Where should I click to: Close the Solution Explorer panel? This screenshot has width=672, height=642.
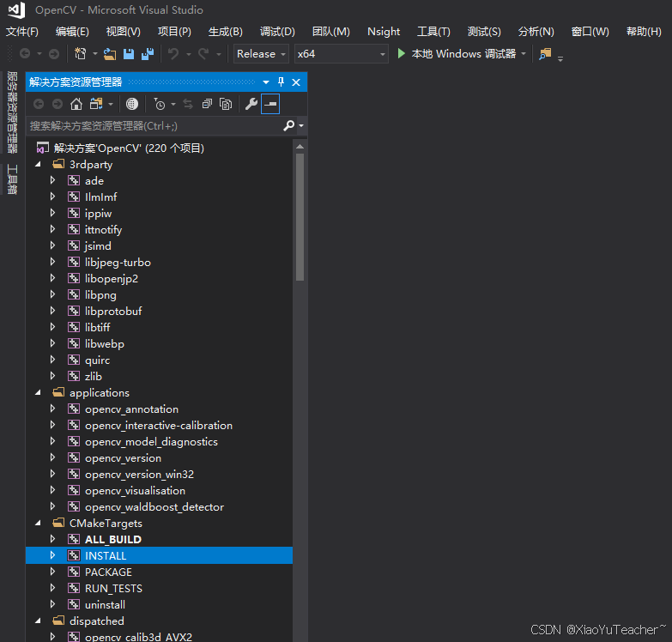click(x=296, y=82)
